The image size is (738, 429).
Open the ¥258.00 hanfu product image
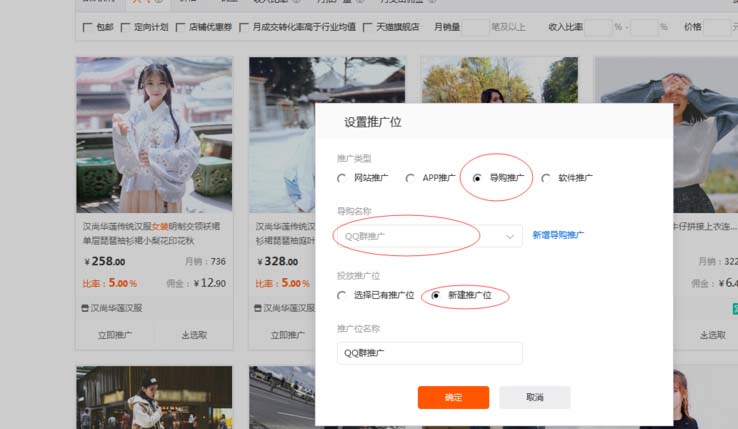[154, 135]
